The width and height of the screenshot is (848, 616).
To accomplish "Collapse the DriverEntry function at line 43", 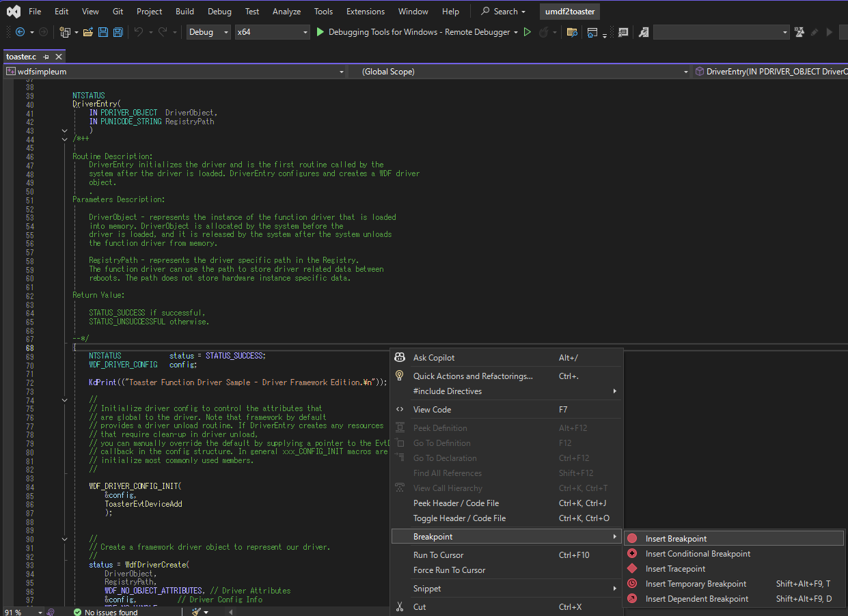I will tap(64, 130).
